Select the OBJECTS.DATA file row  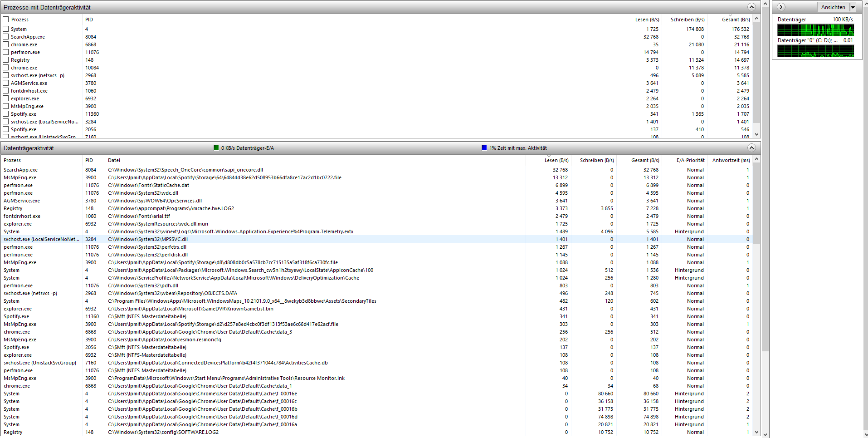[376, 293]
